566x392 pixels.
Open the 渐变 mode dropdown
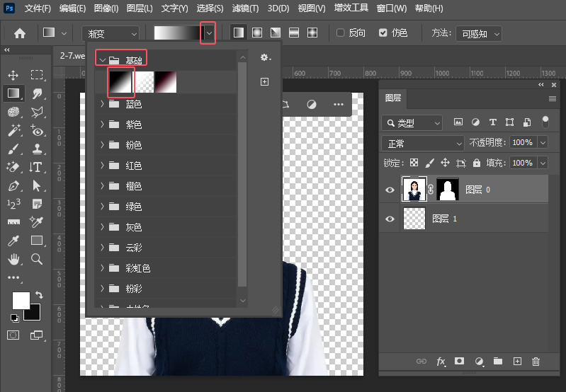tap(111, 33)
